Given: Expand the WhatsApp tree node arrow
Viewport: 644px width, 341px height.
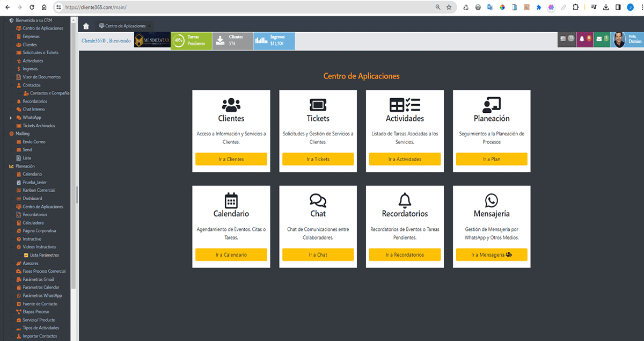Looking at the screenshot, I should click(11, 118).
